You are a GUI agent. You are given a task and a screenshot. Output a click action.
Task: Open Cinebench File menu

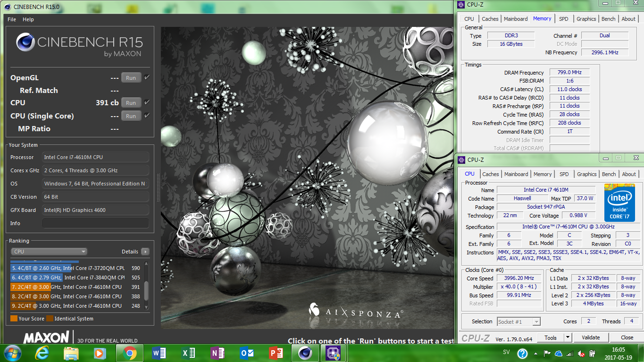12,19
